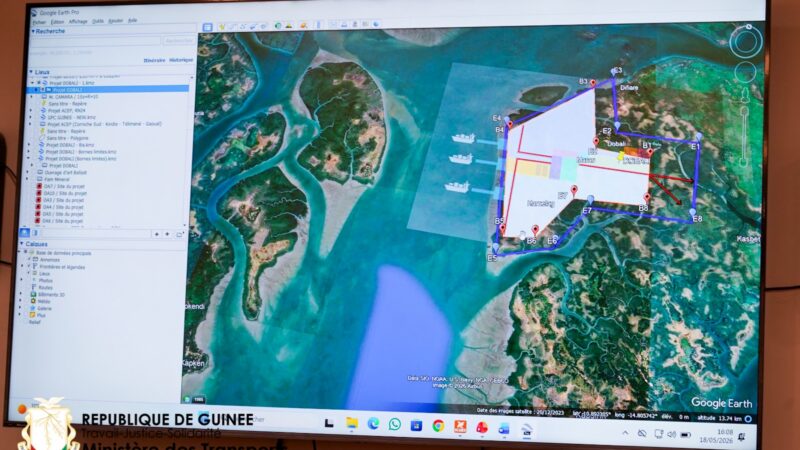Viewport: 800px width, 450px height.
Task: Click the Print toolbar icon
Action: (x=344, y=24)
